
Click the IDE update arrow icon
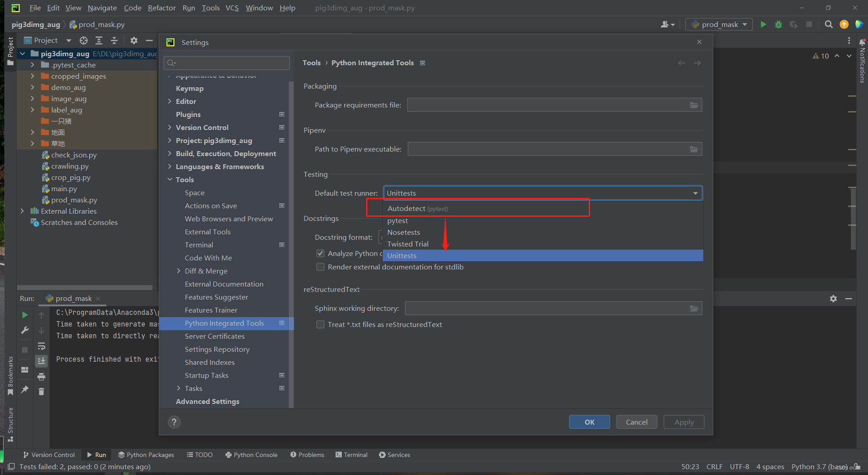[844, 24]
